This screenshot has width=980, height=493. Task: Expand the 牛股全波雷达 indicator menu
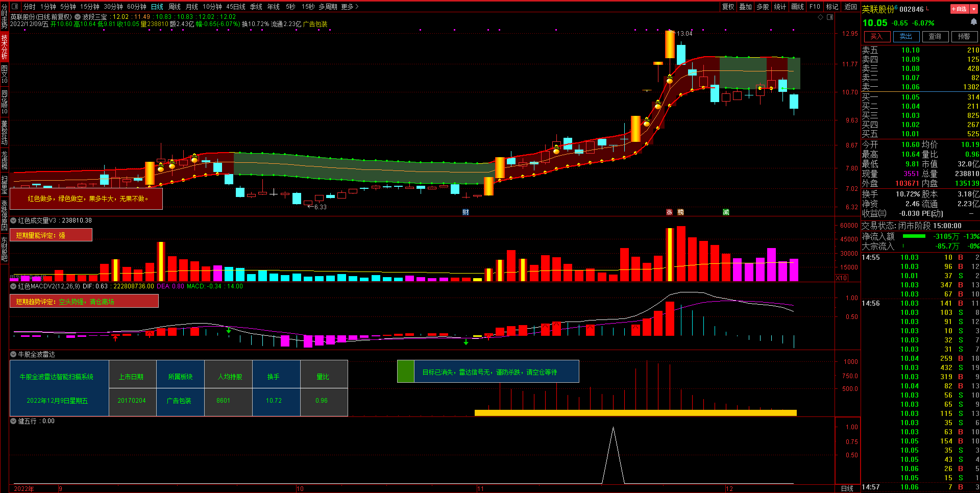(x=13, y=354)
